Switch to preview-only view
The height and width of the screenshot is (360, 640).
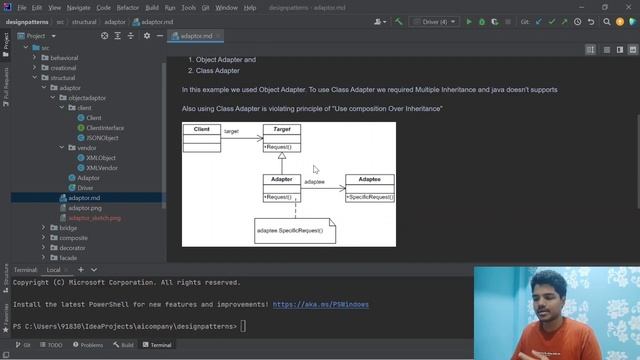pos(633,50)
